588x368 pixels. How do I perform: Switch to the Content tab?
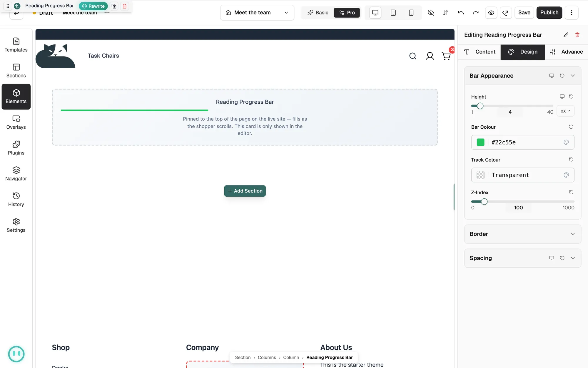point(480,52)
